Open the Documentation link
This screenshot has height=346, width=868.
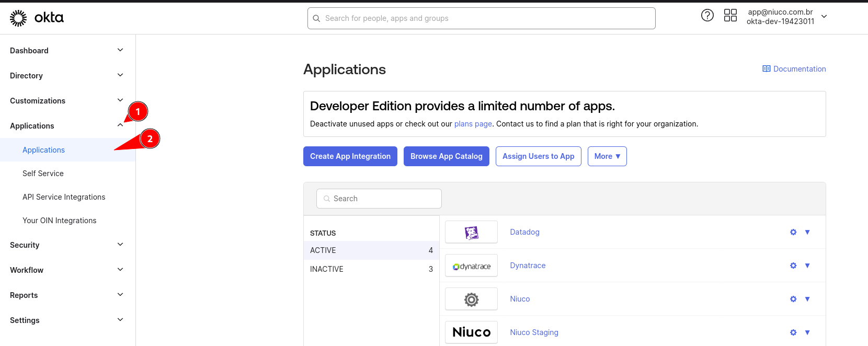(794, 69)
